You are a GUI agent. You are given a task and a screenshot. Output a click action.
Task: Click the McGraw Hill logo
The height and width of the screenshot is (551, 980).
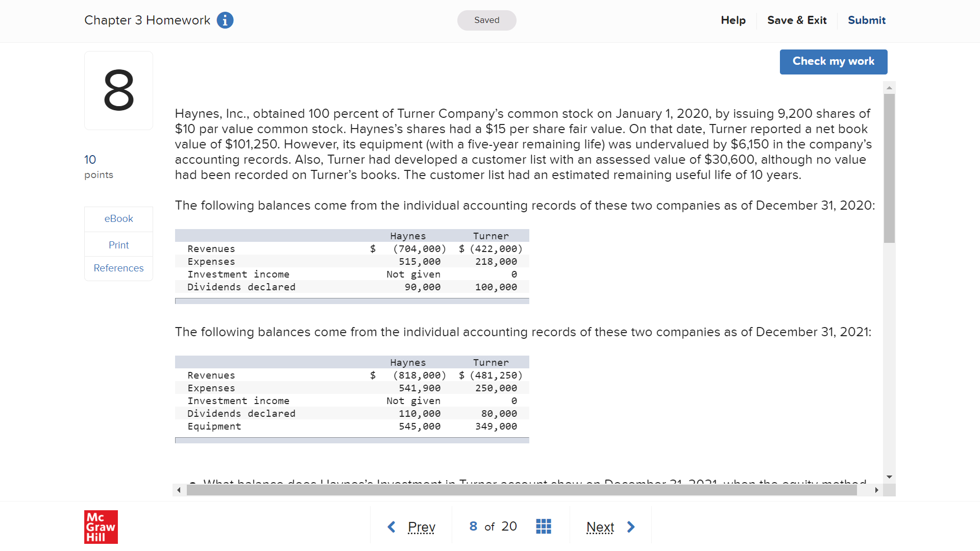pos(101,527)
